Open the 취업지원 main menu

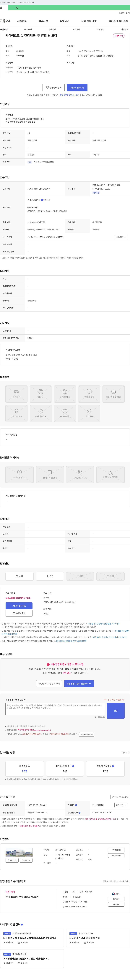(x=43, y=21)
